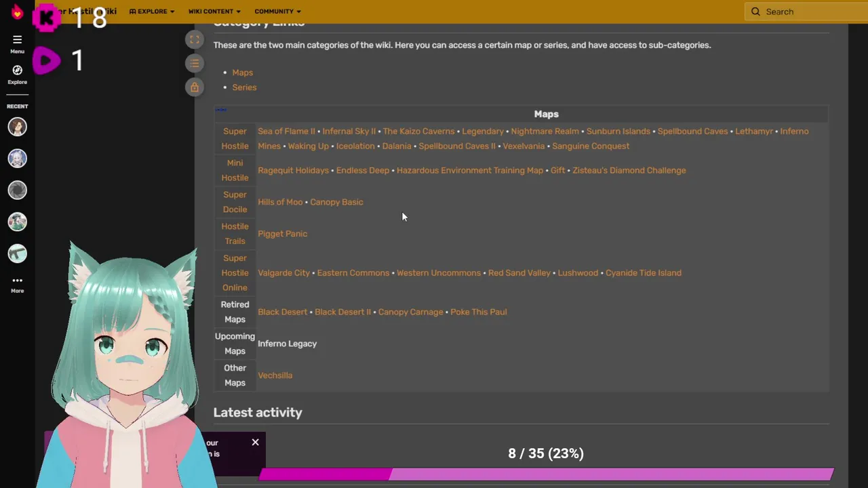This screenshot has width=868, height=488.
Task: Expand the Wiki Content dropdown
Action: (214, 12)
